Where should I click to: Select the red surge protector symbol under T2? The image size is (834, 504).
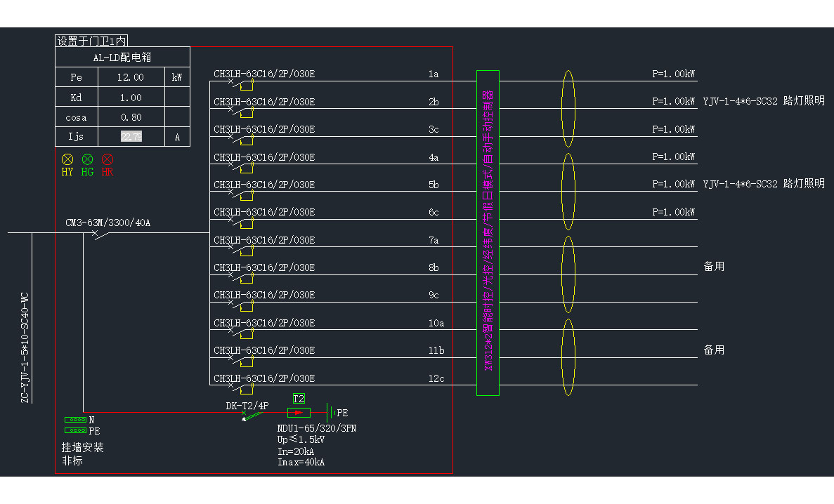[299, 412]
